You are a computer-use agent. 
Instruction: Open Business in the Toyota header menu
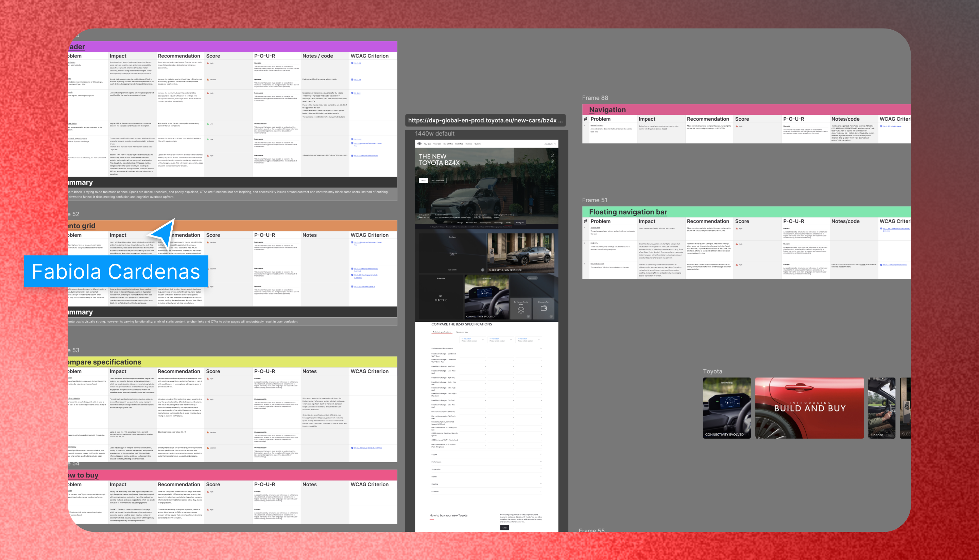[x=469, y=144]
